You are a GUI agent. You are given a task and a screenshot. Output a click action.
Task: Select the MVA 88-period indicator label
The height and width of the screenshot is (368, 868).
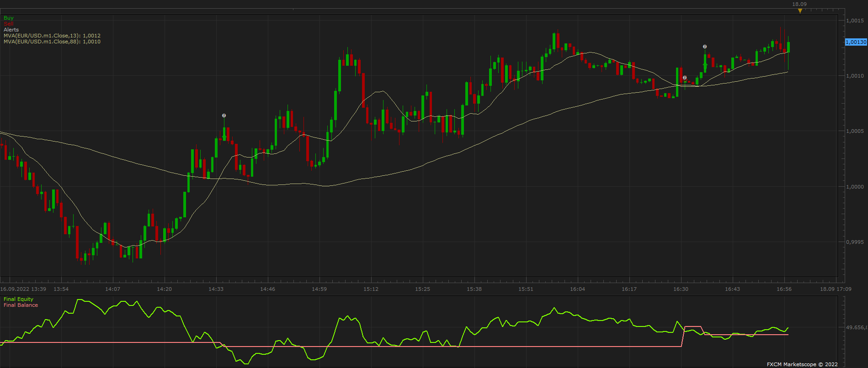[52, 42]
